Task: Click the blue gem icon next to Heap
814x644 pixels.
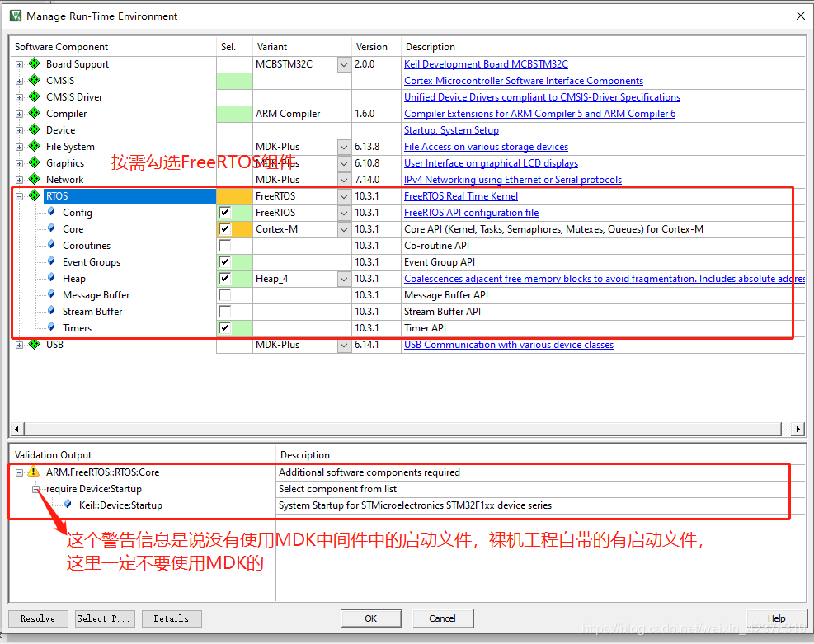Action: tap(51, 278)
